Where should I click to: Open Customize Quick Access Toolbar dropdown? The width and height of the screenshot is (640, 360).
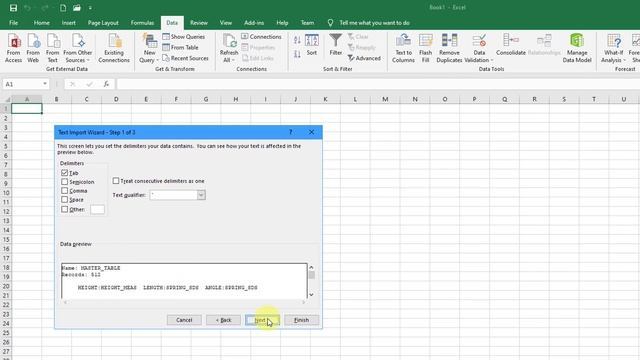tap(90, 8)
